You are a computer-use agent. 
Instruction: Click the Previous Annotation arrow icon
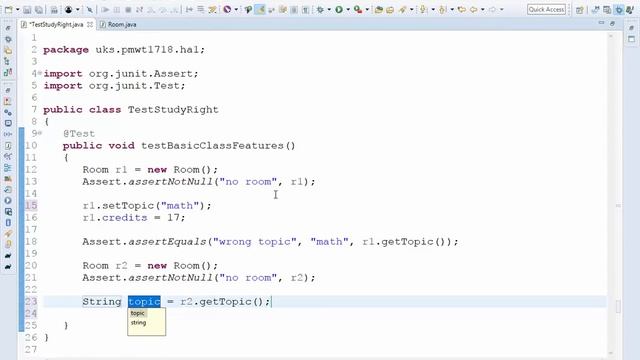442,9
